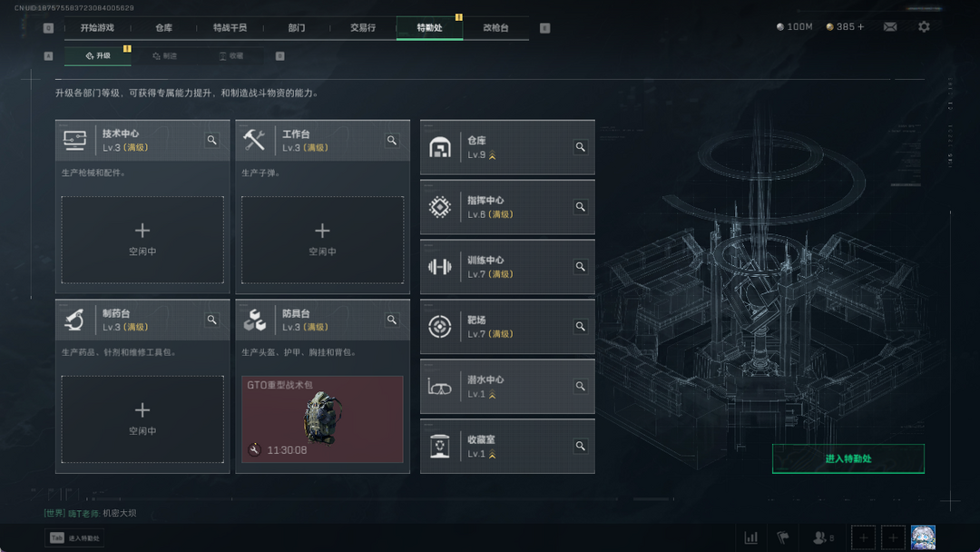Open the settings gear icon
The height and width of the screenshot is (552, 980).
924,27
